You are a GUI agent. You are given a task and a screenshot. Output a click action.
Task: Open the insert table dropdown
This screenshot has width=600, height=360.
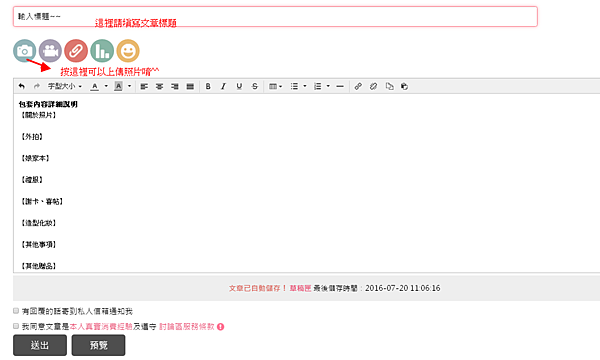click(275, 86)
